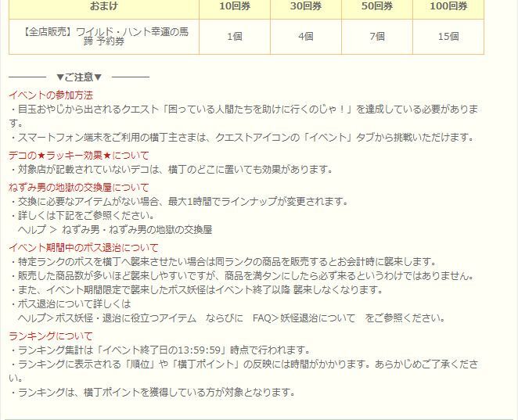Click the ねずみ男の地獄の交換屋について heading

coord(78,188)
